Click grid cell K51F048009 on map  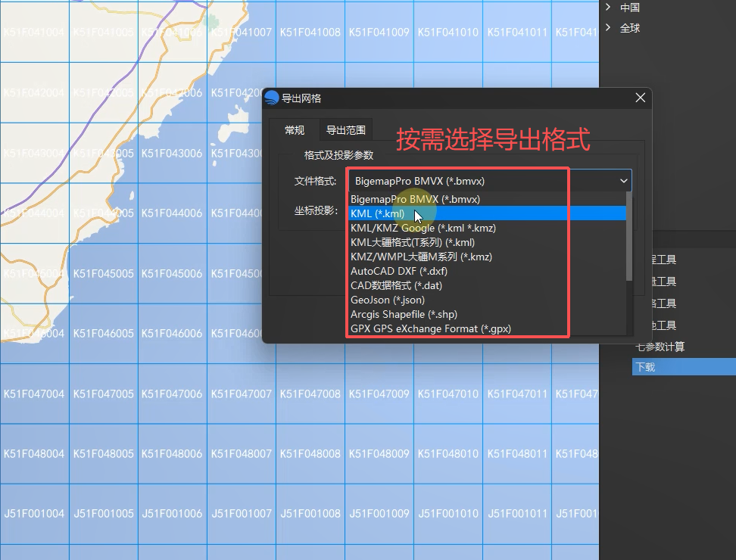tap(379, 454)
